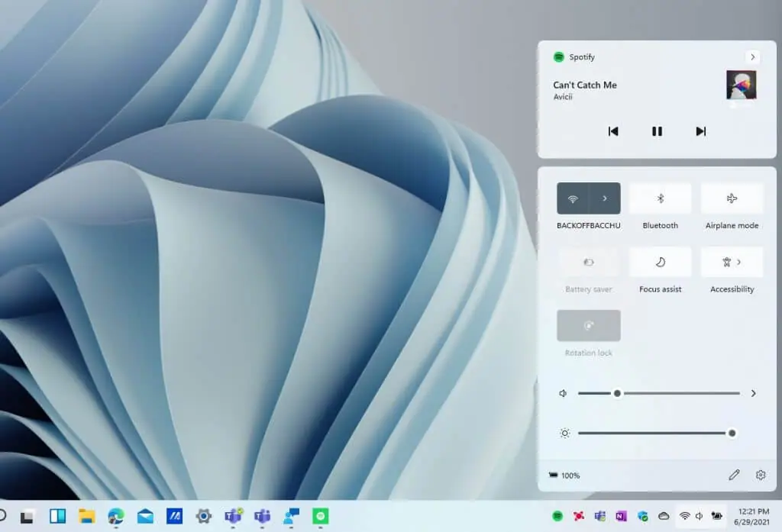782x532 pixels.
Task: Click the battery icon in the tray
Action: click(x=716, y=516)
